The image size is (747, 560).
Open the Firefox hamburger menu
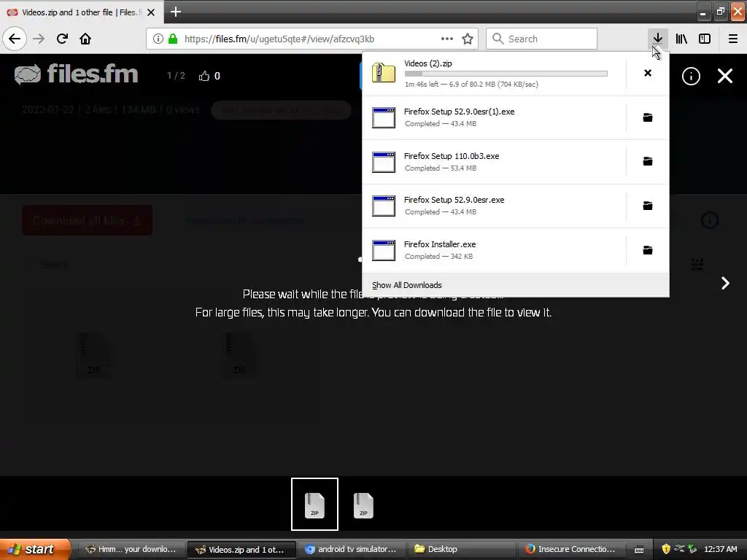732,39
